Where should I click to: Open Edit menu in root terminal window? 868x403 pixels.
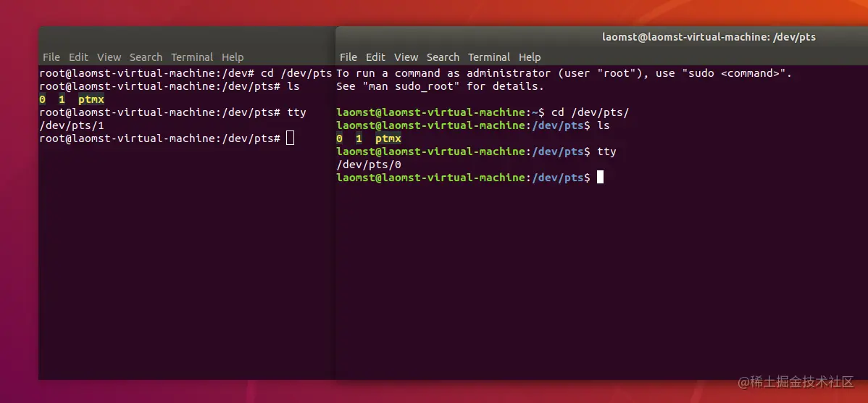78,57
